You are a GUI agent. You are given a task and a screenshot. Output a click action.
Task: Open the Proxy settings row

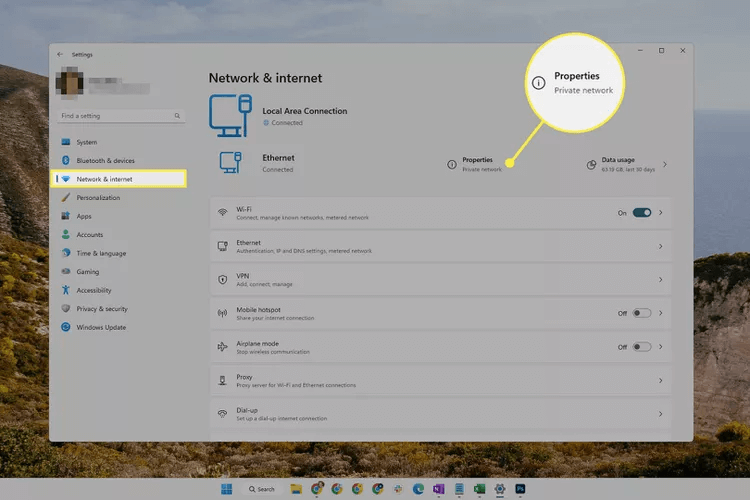point(440,381)
